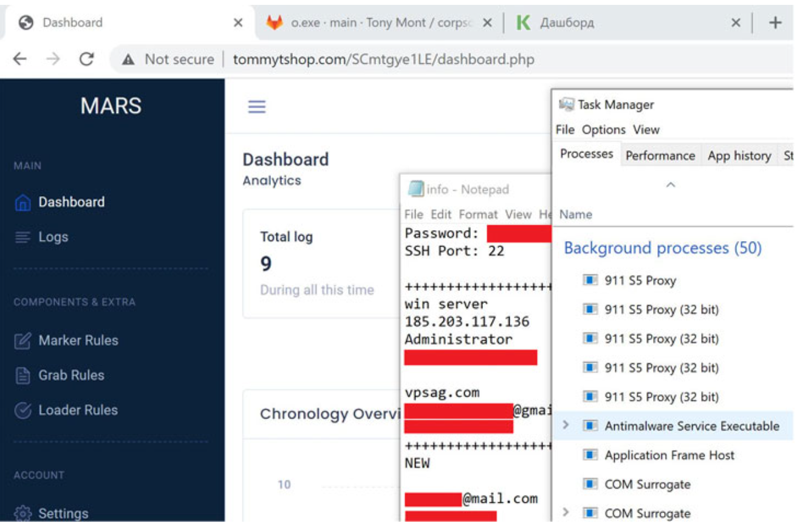The image size is (797, 532).
Task: Select the Antimalware Service Executable row
Action: click(x=673, y=426)
